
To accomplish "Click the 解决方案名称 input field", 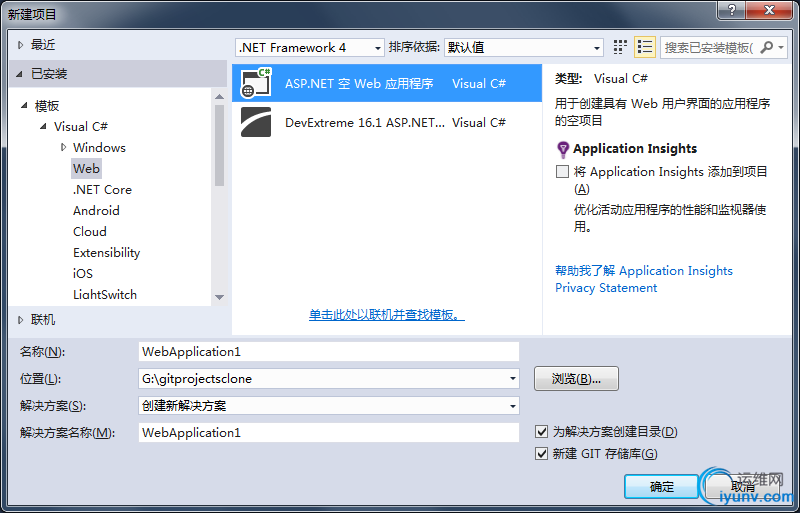I will coord(329,433).
